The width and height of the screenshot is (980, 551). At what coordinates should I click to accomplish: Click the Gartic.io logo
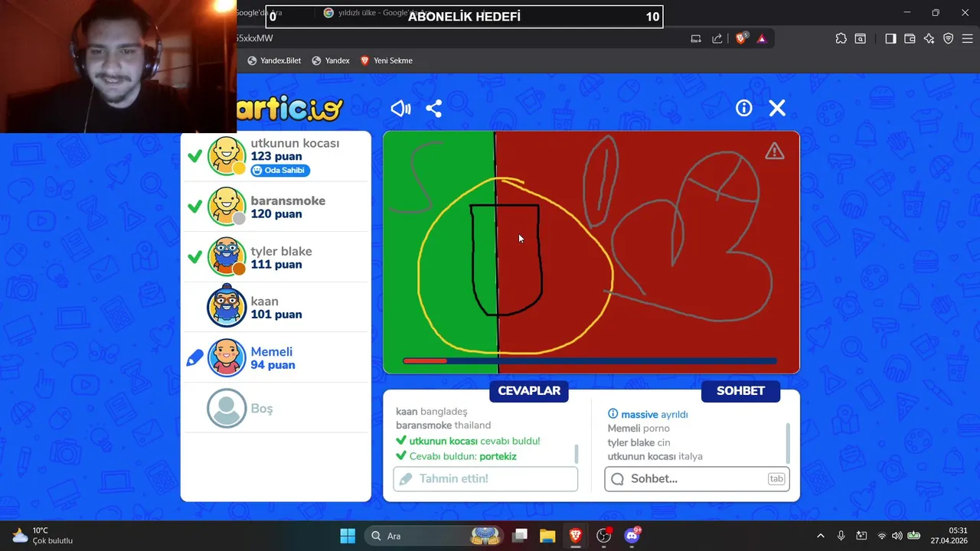point(291,109)
